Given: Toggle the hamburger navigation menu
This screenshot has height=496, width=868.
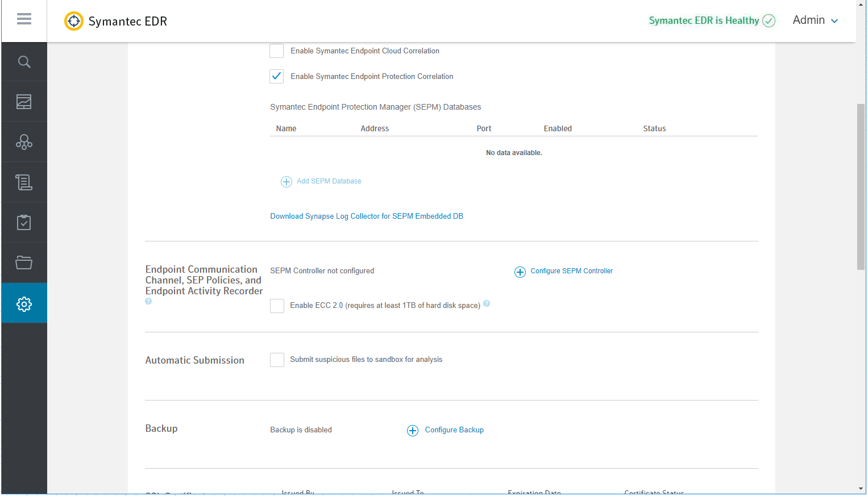Looking at the screenshot, I should pos(24,19).
